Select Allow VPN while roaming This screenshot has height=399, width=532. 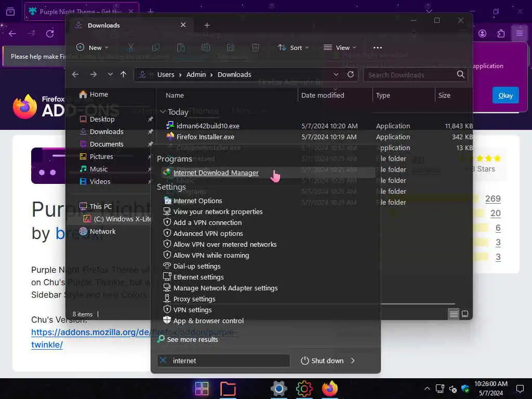coord(211,255)
